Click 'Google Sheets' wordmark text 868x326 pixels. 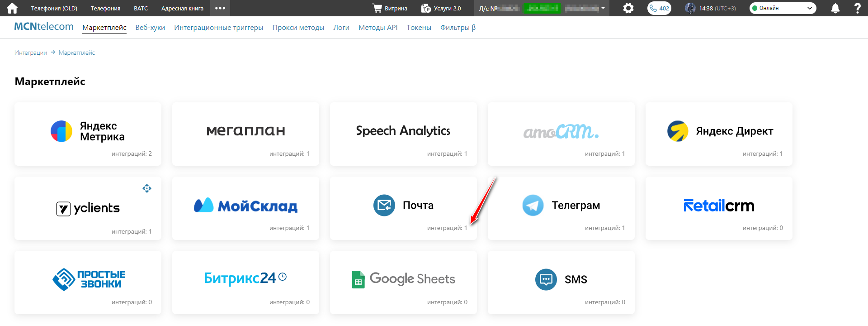pos(412,279)
